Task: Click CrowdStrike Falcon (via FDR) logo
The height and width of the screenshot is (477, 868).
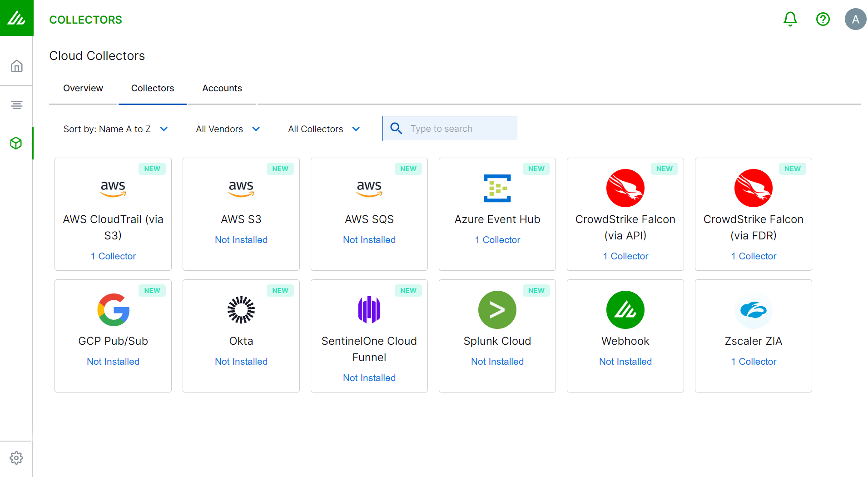Action: click(x=754, y=188)
